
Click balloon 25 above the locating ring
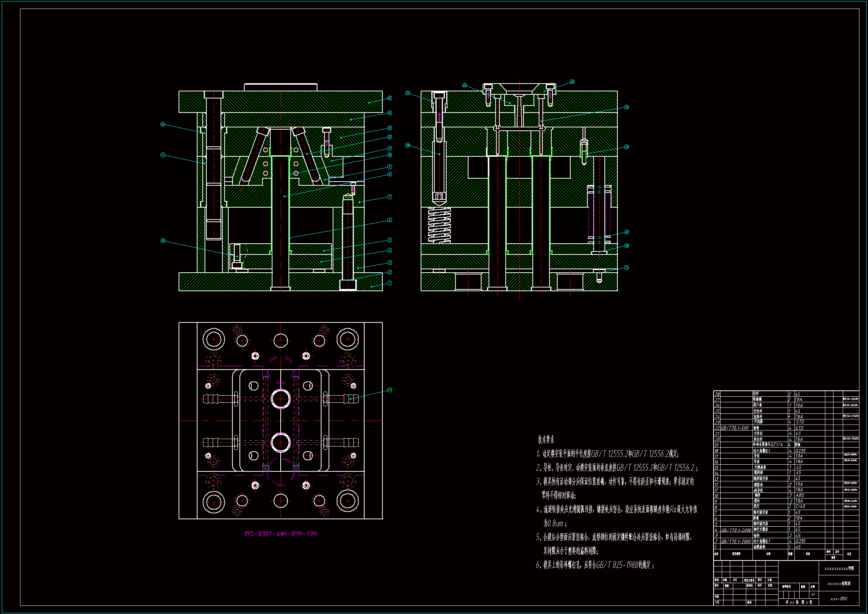(x=572, y=82)
